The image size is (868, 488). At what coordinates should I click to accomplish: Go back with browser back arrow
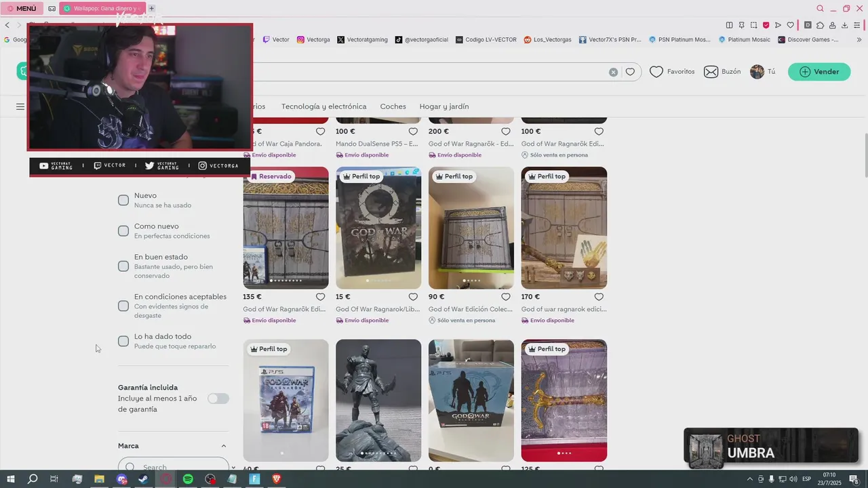[x=7, y=25]
